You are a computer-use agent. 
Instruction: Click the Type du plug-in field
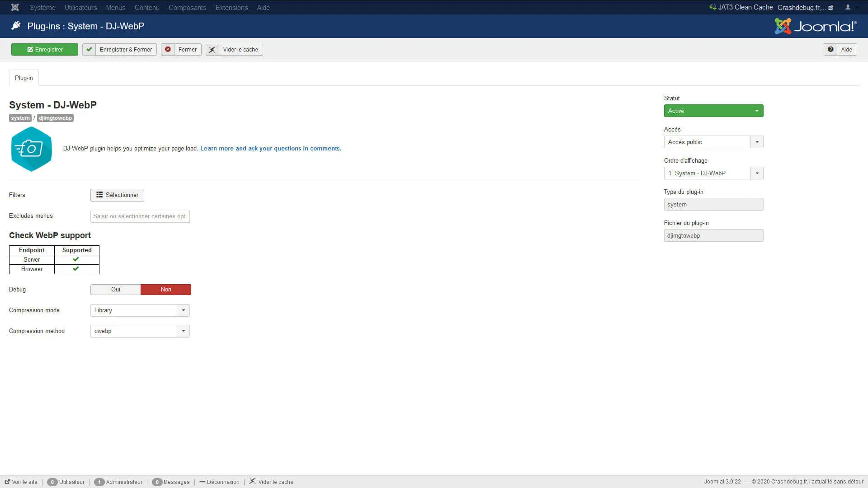[713, 204]
